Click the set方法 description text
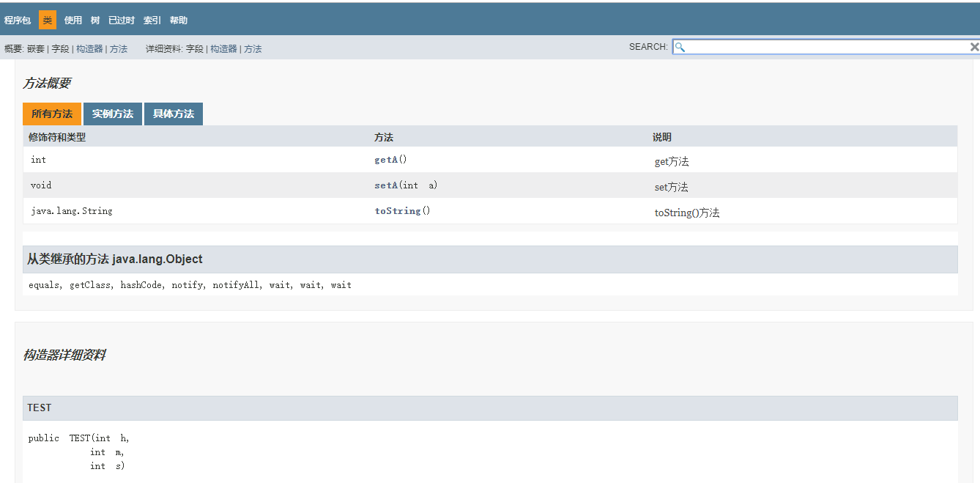Viewport: 980px width, 483px height. click(x=672, y=187)
